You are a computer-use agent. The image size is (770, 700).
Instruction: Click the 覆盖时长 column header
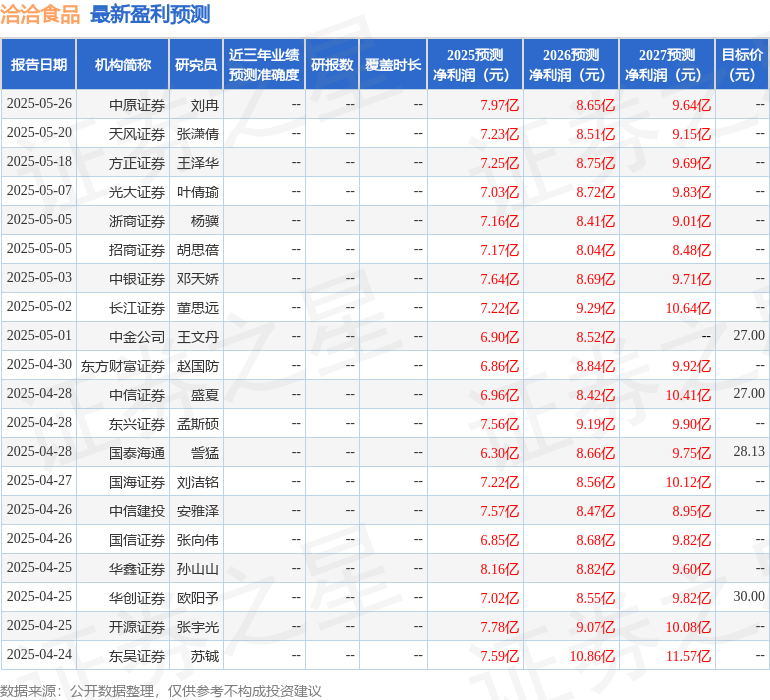point(393,65)
